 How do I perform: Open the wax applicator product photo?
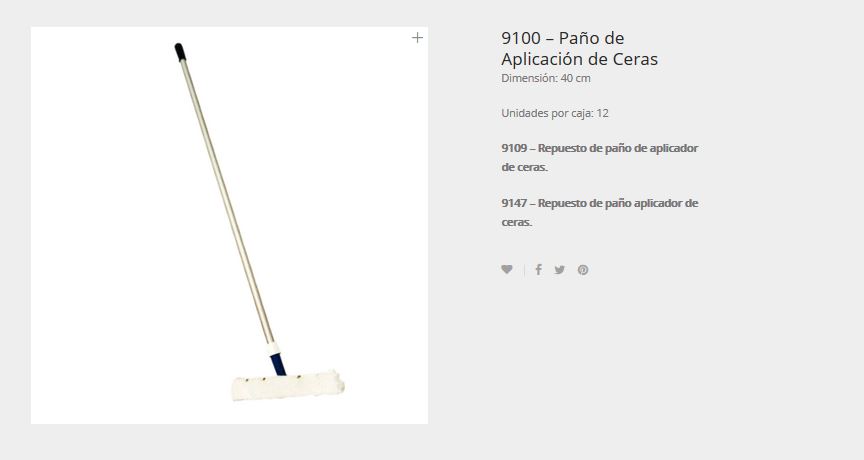pyautogui.click(x=229, y=225)
